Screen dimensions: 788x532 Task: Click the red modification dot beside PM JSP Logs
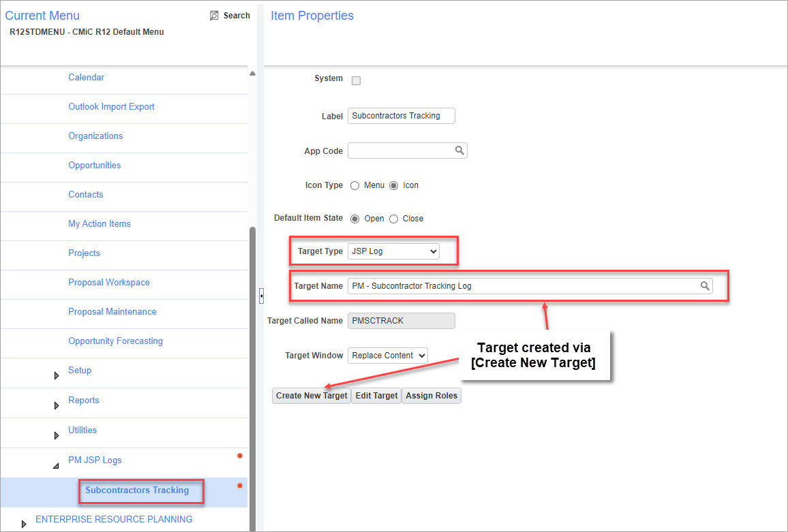[x=239, y=455]
